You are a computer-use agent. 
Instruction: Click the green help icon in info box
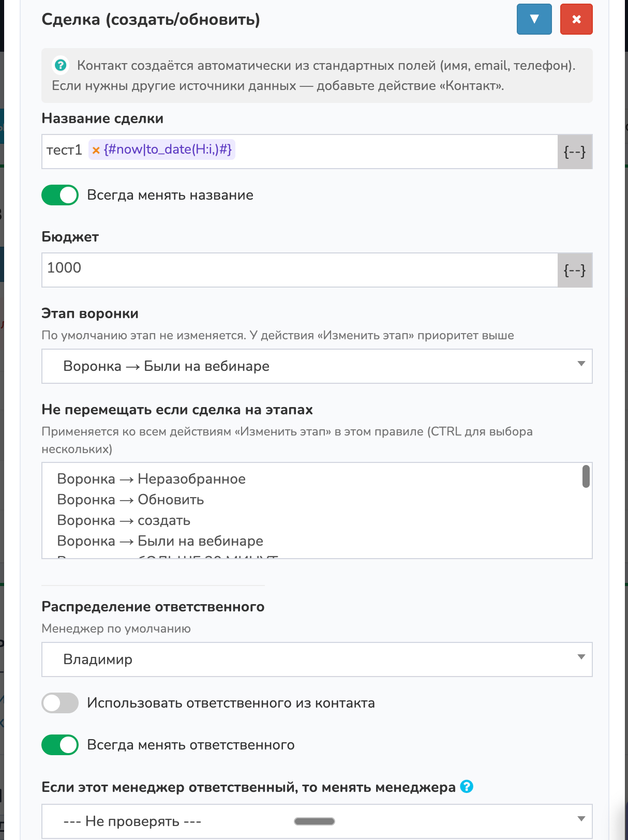click(x=61, y=65)
